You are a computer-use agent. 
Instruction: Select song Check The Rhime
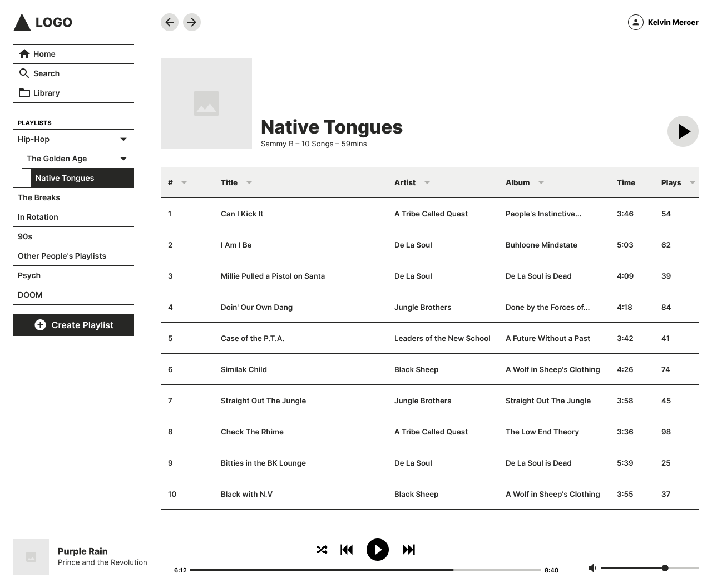click(252, 432)
